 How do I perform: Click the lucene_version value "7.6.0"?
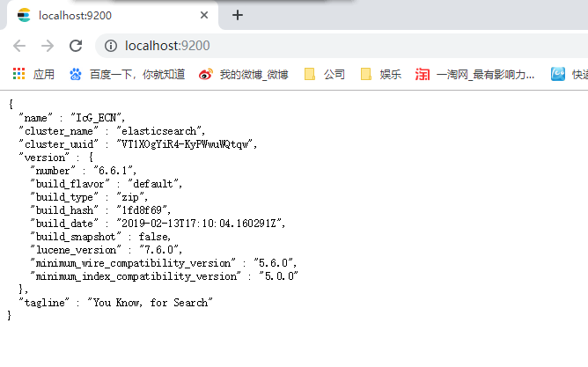click(x=158, y=250)
